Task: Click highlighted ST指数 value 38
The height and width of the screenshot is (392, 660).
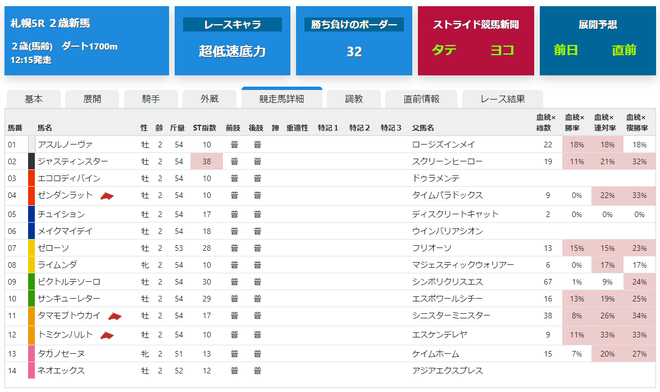Action: pos(207,162)
